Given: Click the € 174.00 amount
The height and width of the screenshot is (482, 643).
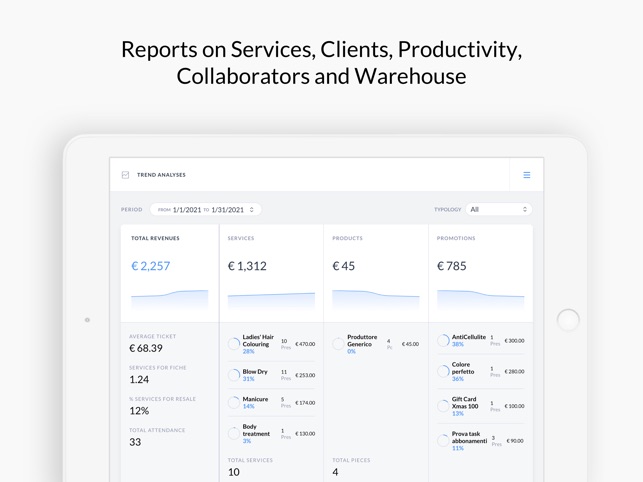Looking at the screenshot, I should click(305, 403).
